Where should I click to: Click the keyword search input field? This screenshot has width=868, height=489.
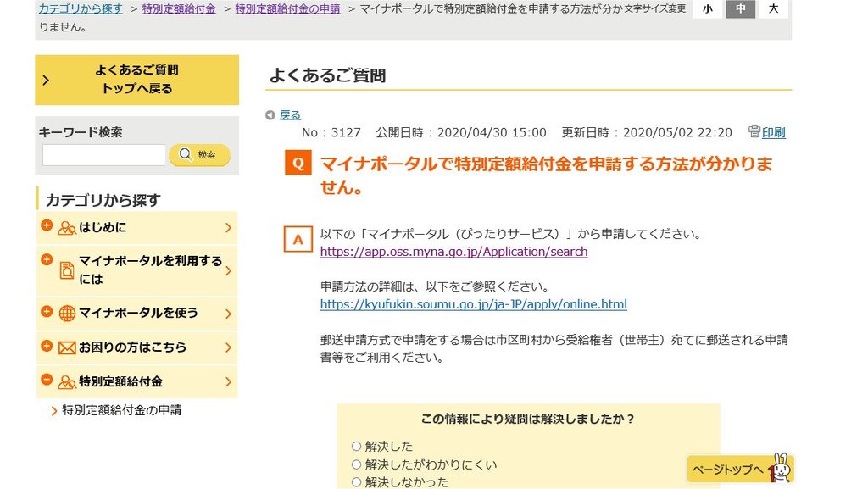pos(104,155)
